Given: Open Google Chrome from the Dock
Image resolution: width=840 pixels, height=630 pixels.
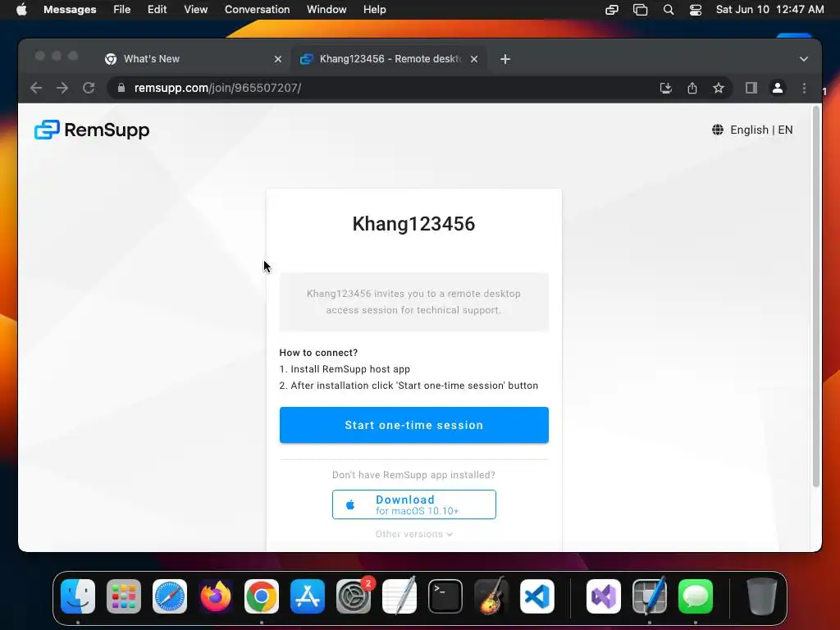Looking at the screenshot, I should coord(262,596).
